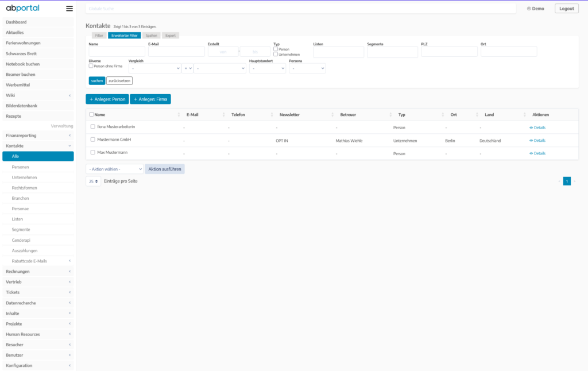
Task: Switch to the Spalten tab
Action: pos(152,36)
